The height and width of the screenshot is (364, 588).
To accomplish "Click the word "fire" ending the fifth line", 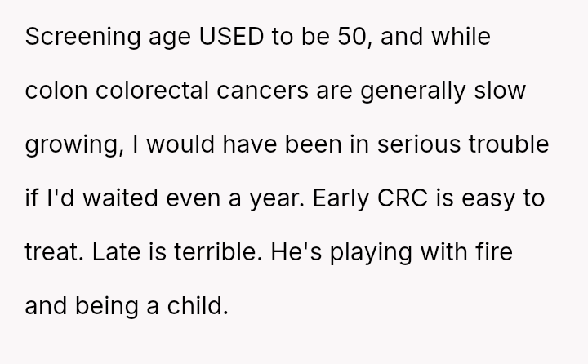I will point(495,252).
